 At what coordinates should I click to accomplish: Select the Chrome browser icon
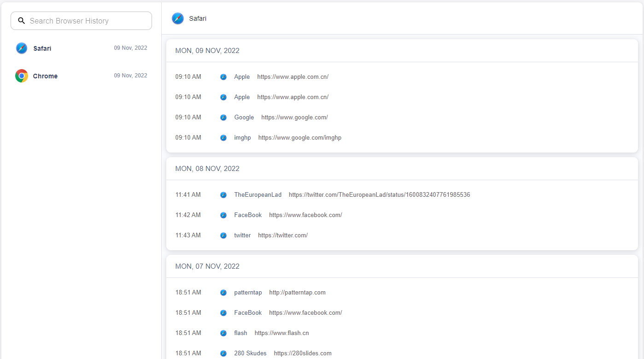(x=21, y=76)
